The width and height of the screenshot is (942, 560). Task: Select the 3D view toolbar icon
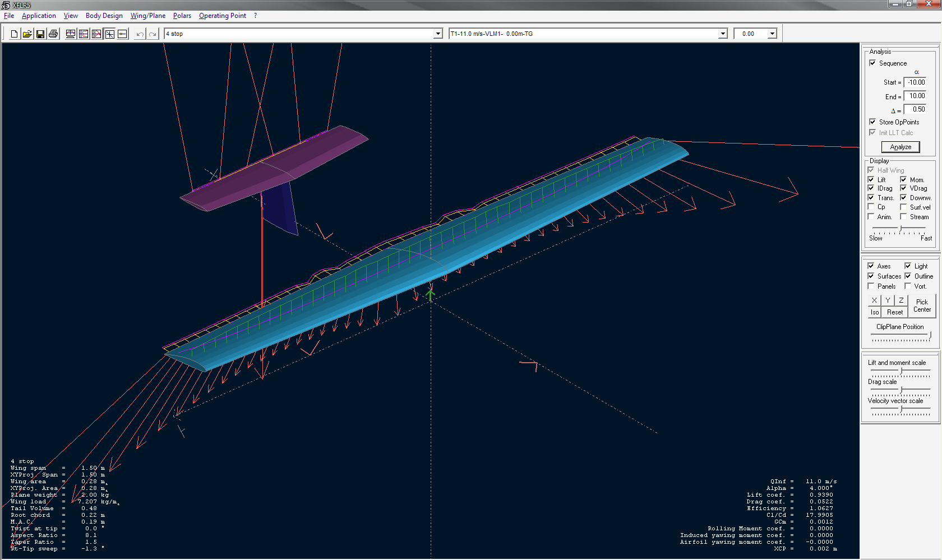coord(109,34)
